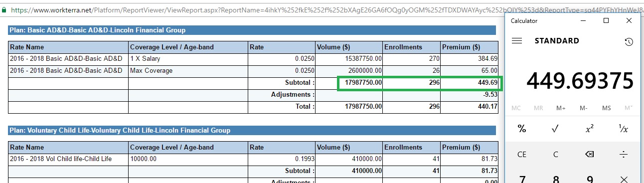The image size is (644, 183).
Task: Click the secure padlock icon in address bar
Action: click(4, 9)
